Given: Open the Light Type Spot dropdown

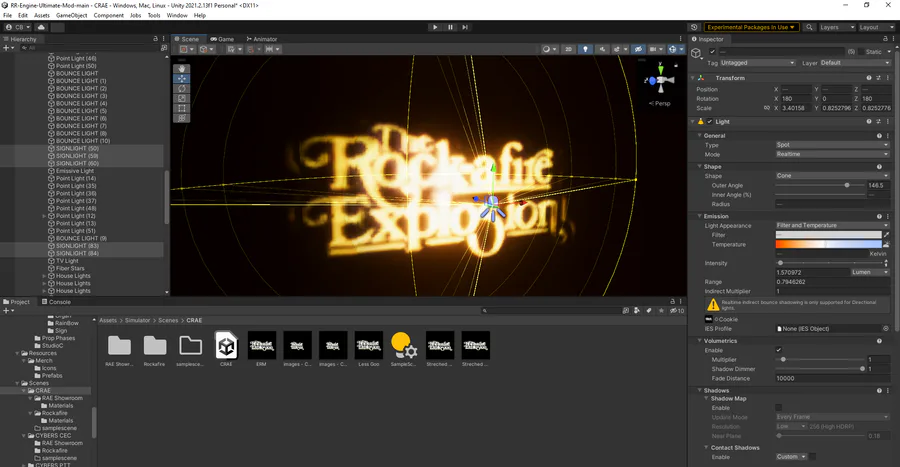Looking at the screenshot, I should pos(832,145).
